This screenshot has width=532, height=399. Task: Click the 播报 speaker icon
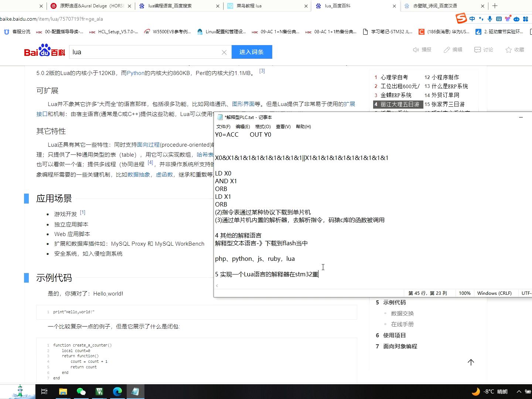pyautogui.click(x=416, y=50)
